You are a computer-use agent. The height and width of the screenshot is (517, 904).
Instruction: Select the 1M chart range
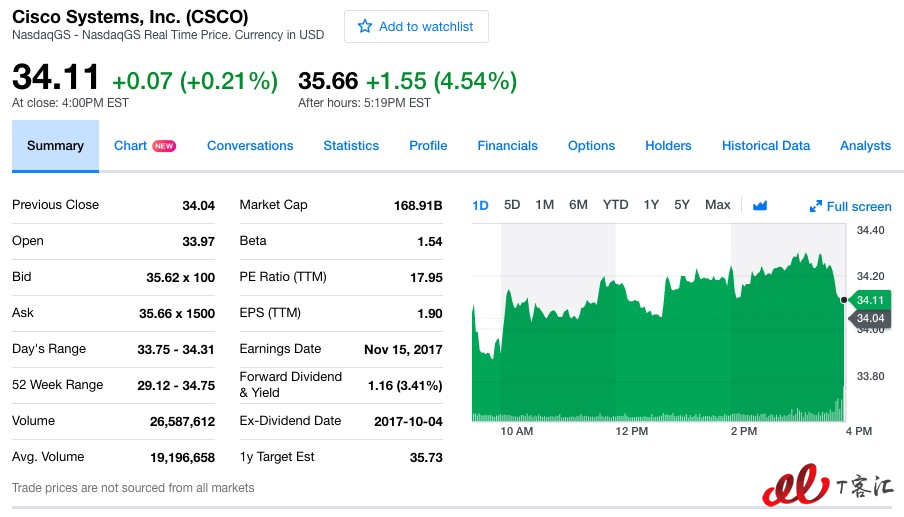click(x=544, y=205)
